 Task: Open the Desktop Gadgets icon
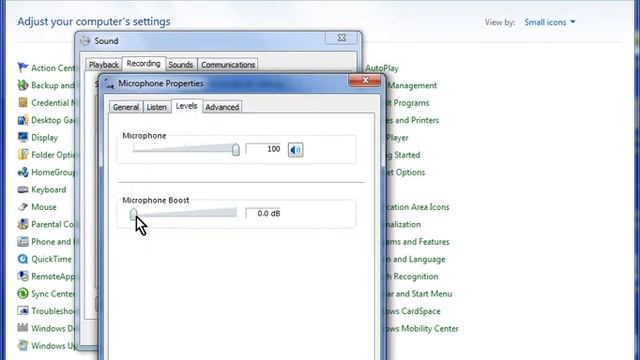tap(23, 120)
